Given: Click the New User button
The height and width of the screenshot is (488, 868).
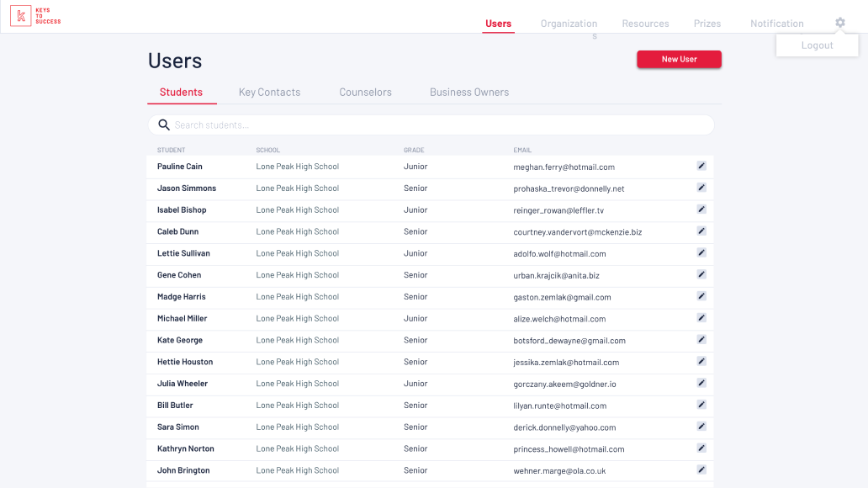Looking at the screenshot, I should (680, 59).
